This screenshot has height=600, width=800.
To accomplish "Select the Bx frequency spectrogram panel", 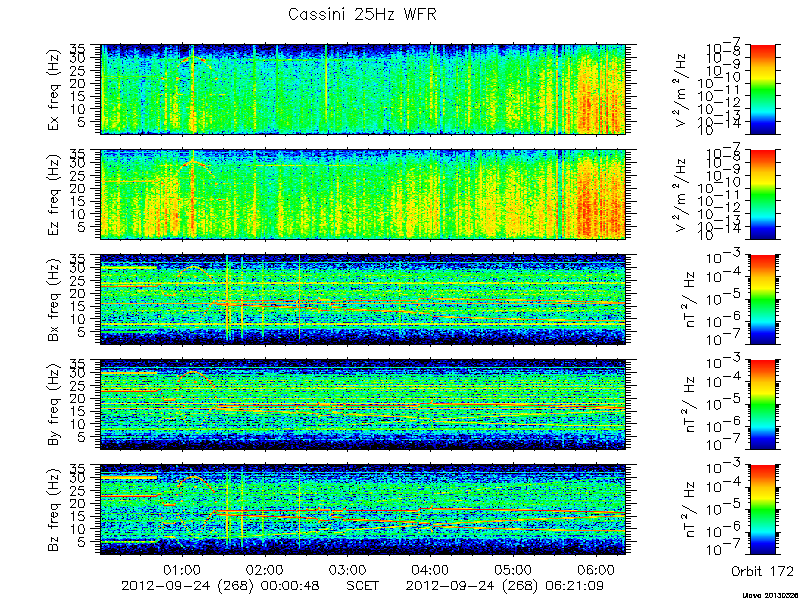I will (363, 299).
